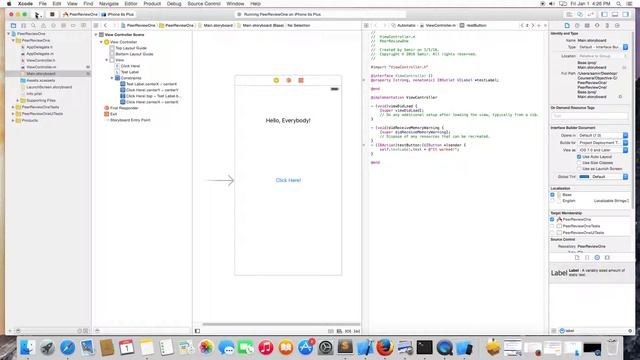
Task: Expand the Products folder
Action: coord(13,120)
